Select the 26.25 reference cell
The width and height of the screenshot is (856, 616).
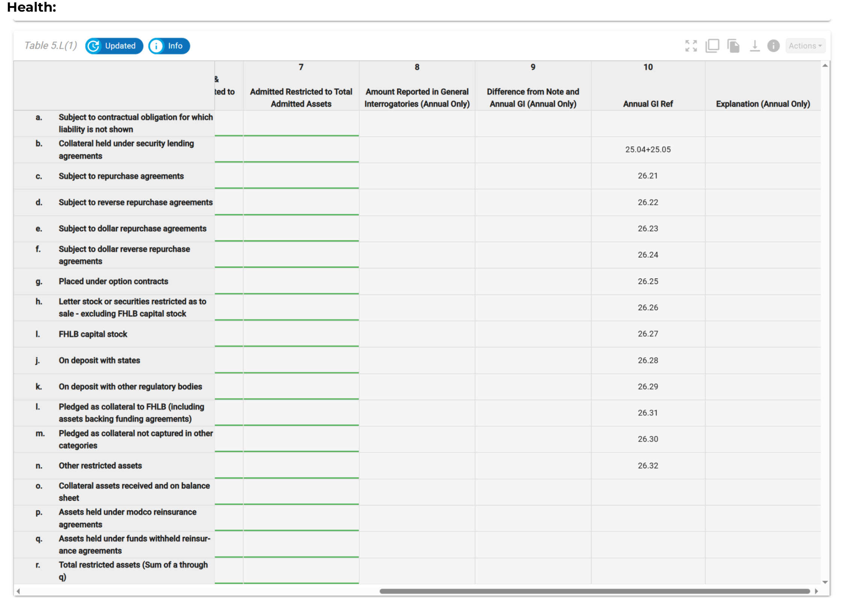coord(648,281)
